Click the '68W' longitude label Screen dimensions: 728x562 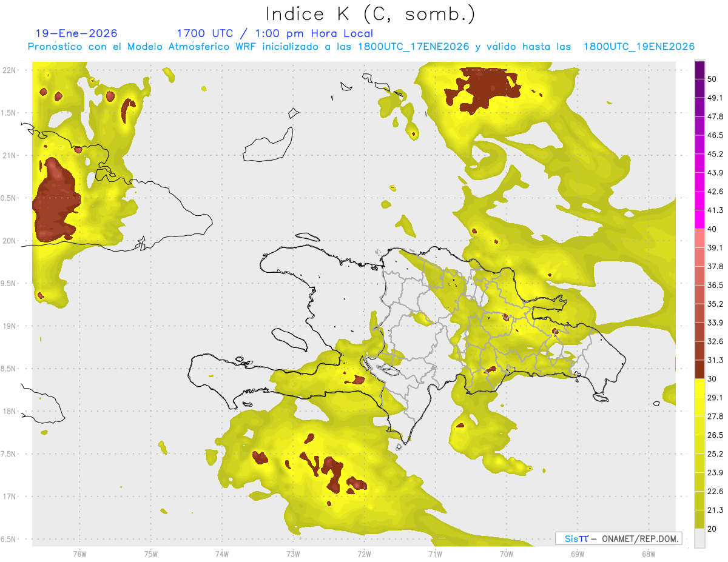(x=648, y=554)
